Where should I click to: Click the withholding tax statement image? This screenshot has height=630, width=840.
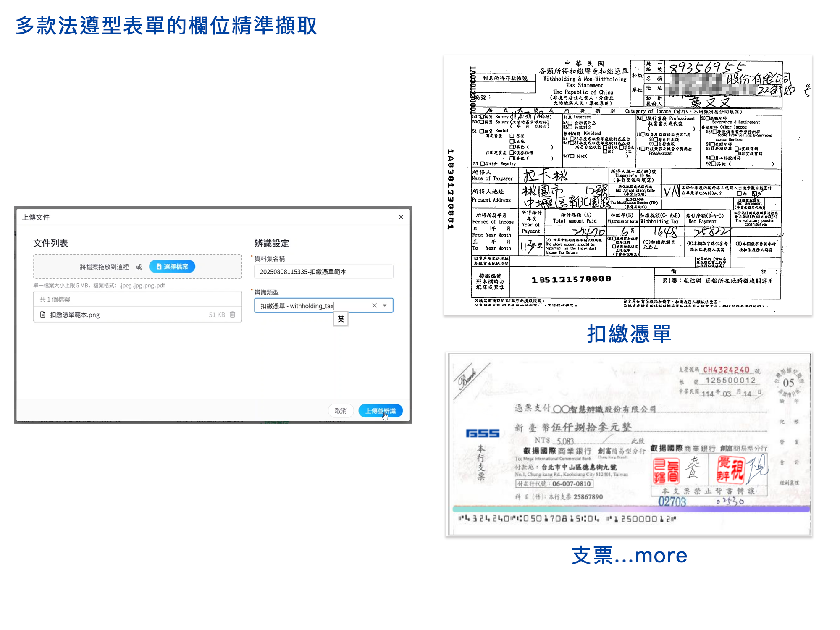[x=627, y=185]
